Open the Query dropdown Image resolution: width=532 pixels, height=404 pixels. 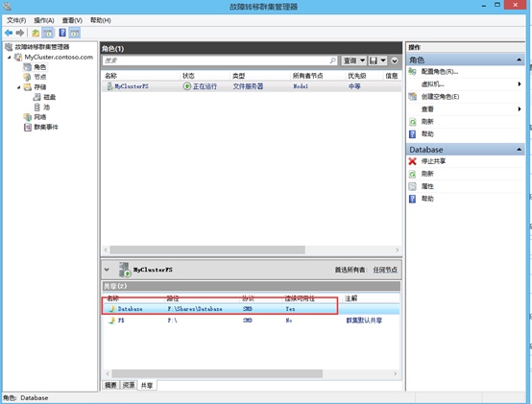point(353,60)
